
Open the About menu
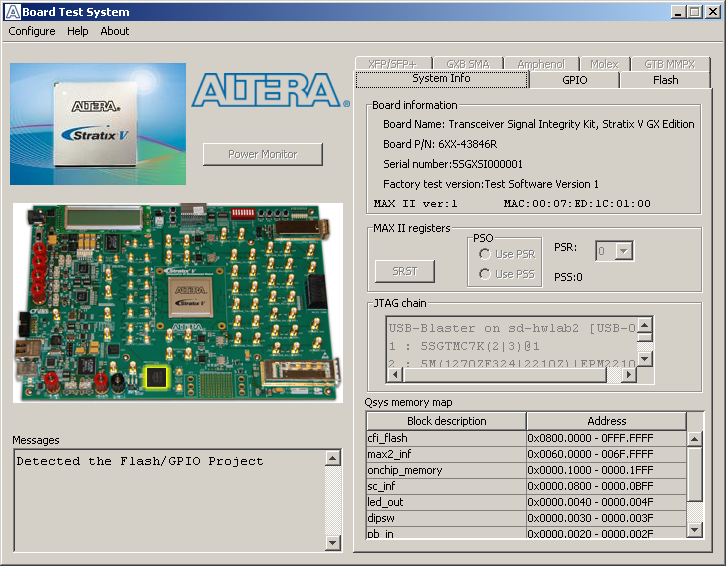[x=114, y=31]
